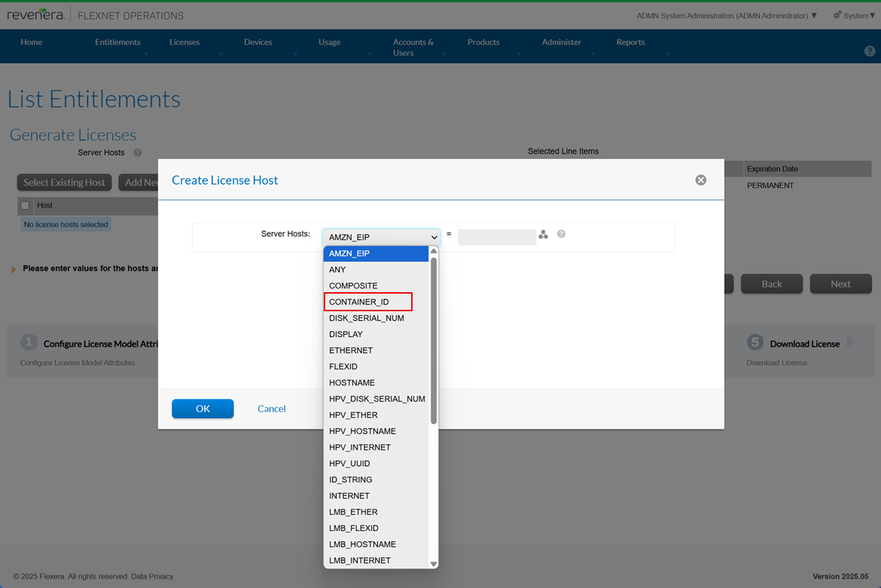Click the help icon beside Server Hosts label
Image resolution: width=881 pixels, height=588 pixels.
coord(137,153)
